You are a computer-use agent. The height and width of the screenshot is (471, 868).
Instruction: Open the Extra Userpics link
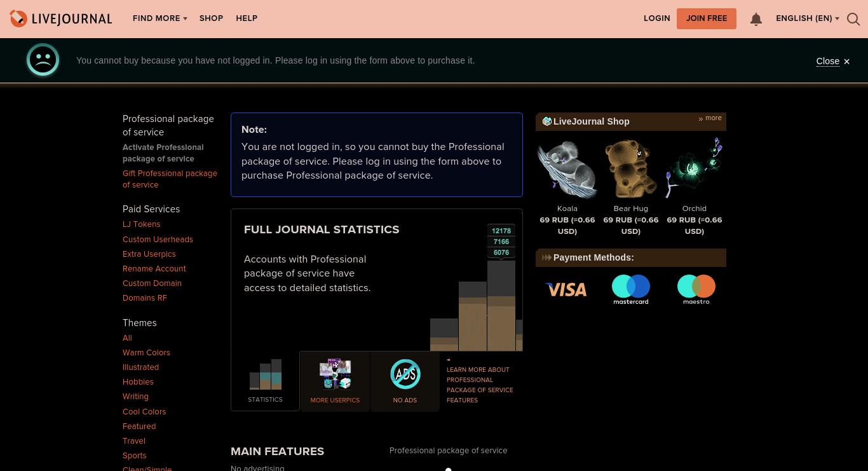149,254
